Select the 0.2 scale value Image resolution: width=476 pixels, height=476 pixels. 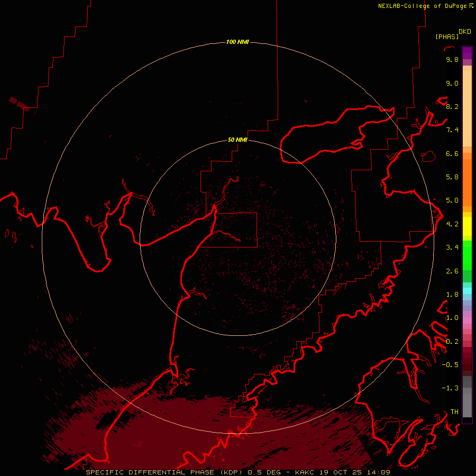pos(452,342)
